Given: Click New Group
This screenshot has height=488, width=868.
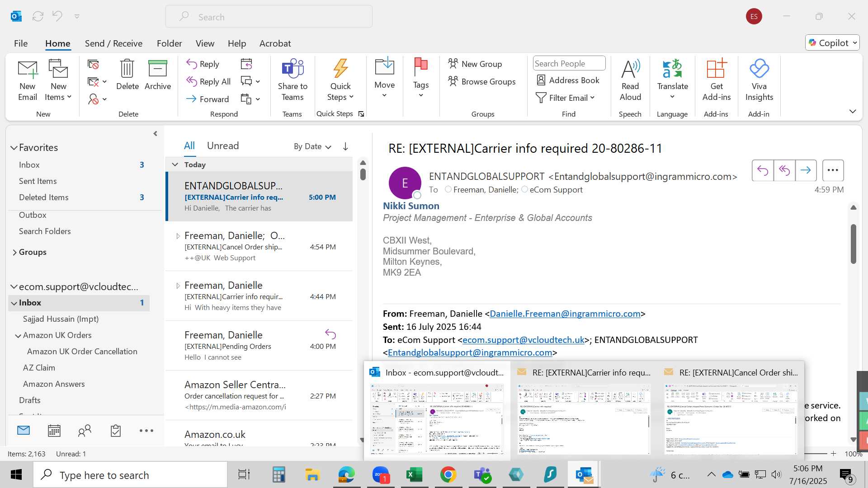Looking at the screenshot, I should pos(476,64).
